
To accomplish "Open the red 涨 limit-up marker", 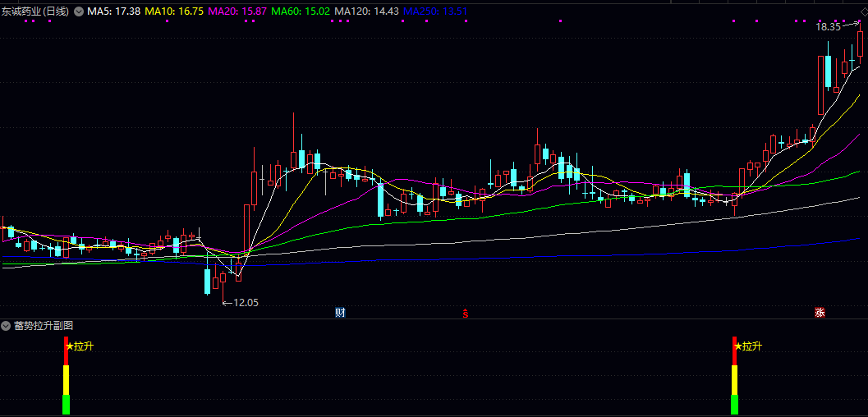I will click(819, 313).
